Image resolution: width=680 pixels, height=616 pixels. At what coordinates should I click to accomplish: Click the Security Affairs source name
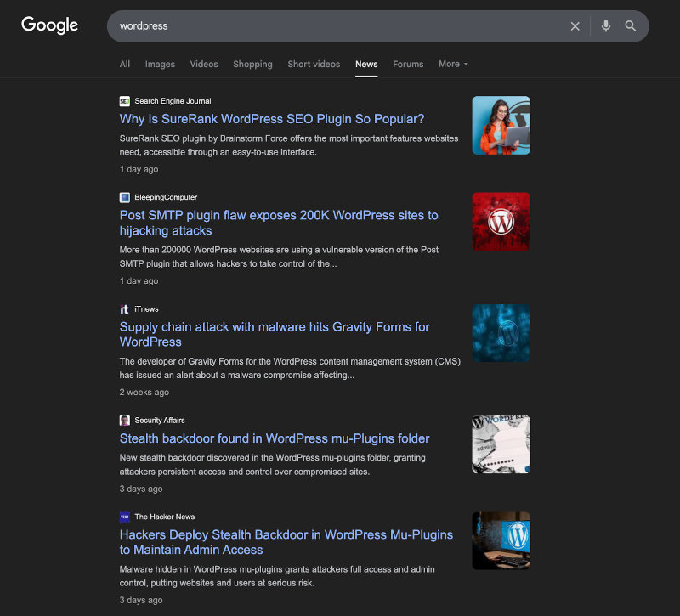point(160,421)
